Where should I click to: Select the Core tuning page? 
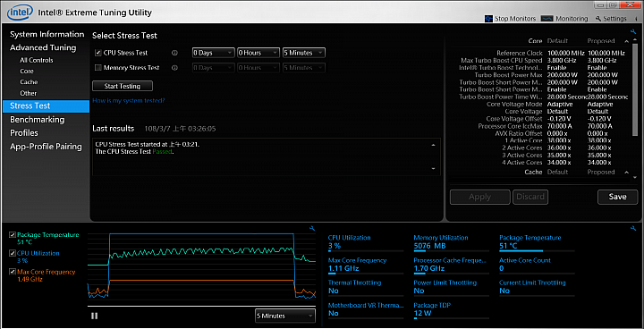[x=27, y=71]
